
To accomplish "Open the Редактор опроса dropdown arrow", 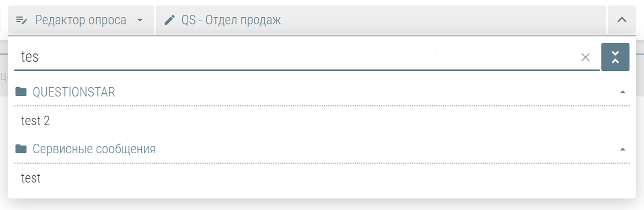I will [x=140, y=20].
